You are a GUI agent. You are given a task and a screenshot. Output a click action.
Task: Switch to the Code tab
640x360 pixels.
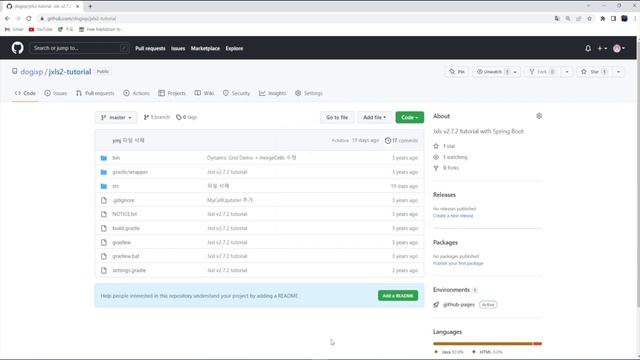click(25, 93)
